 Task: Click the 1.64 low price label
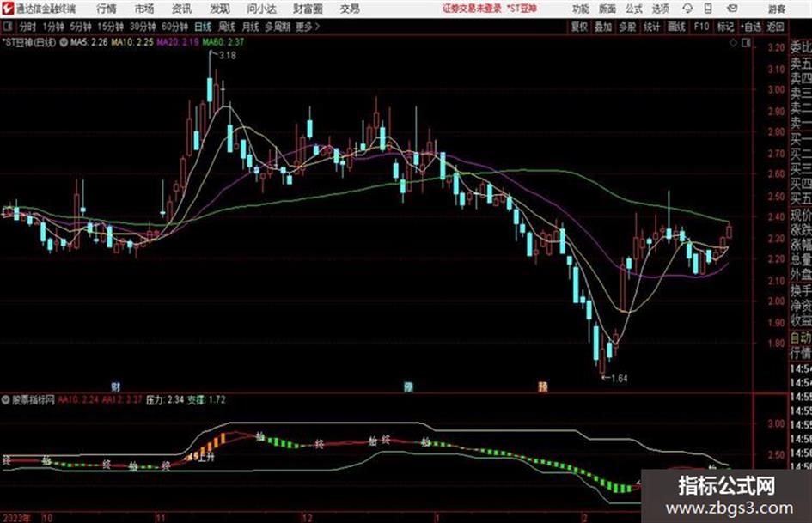619,379
